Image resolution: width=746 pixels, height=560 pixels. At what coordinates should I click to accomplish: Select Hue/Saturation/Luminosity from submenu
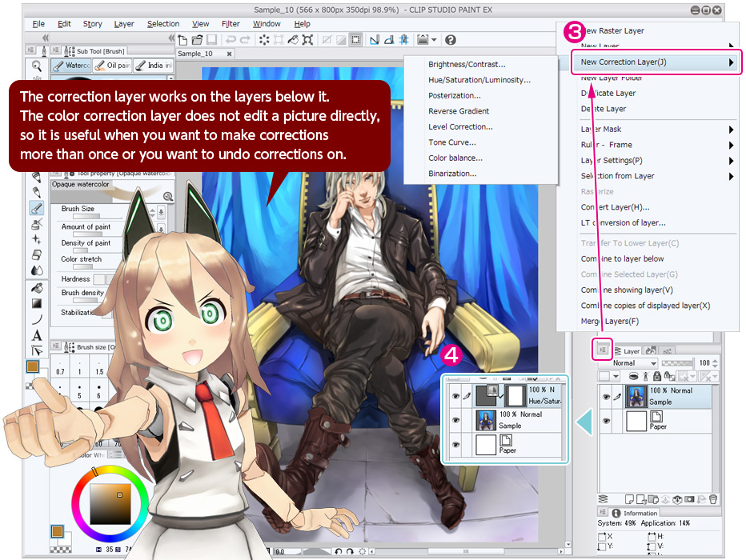click(x=479, y=80)
